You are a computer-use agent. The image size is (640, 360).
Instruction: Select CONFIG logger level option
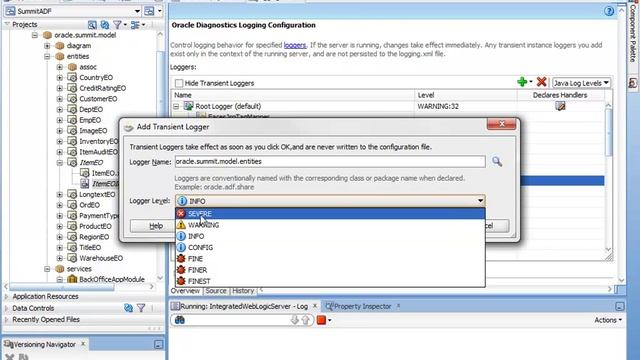pos(330,247)
